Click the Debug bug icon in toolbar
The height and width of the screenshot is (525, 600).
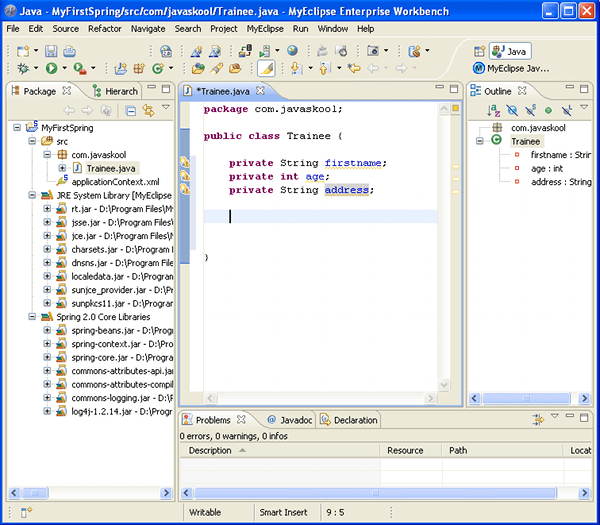(22, 69)
